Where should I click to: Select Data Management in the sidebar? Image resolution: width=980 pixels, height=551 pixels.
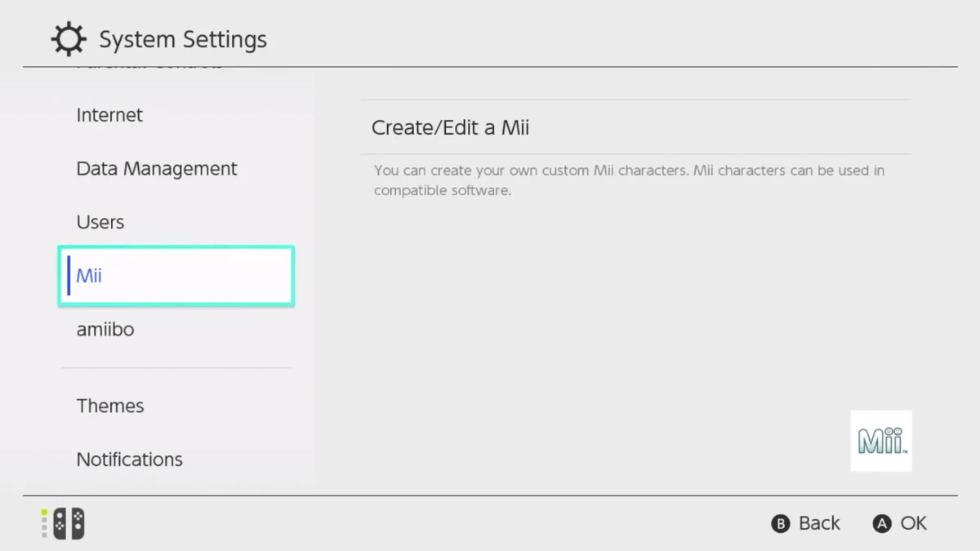pyautogui.click(x=157, y=169)
